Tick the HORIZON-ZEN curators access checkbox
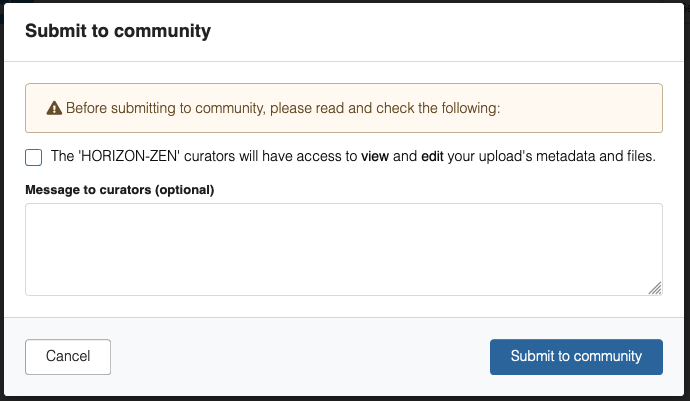The width and height of the screenshot is (690, 401). click(34, 157)
